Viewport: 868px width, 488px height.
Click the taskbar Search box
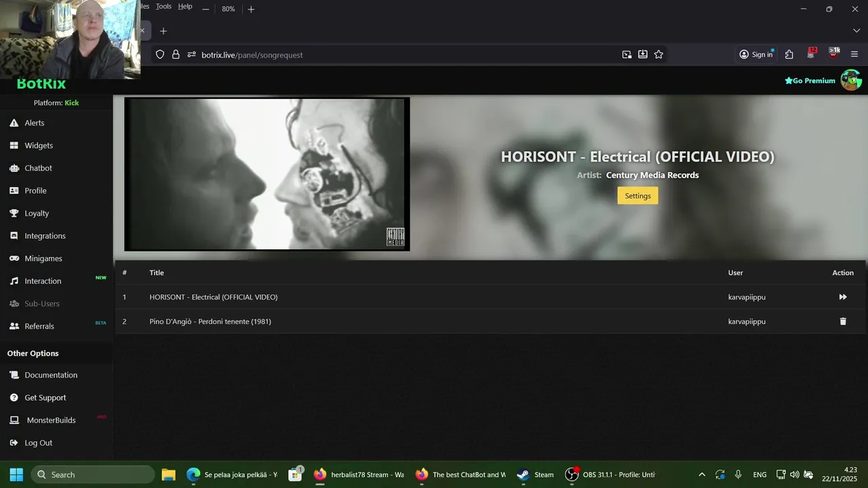[x=93, y=474]
